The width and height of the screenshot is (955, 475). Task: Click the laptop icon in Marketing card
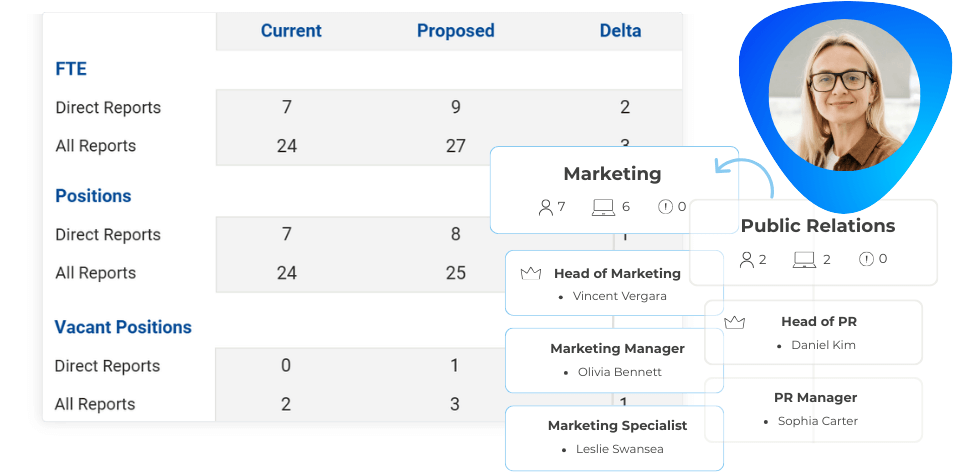(603, 207)
